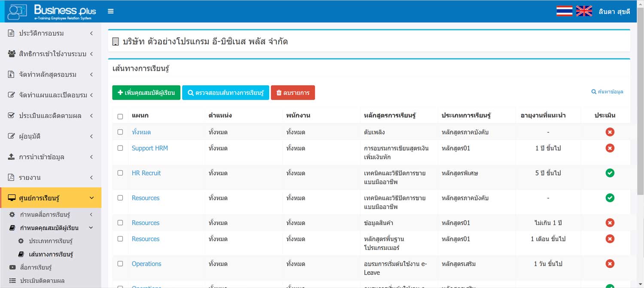Click the green เพิ่มคุณสมบัติผู้เรียน button
The width and height of the screenshot is (644, 288).
146,93
